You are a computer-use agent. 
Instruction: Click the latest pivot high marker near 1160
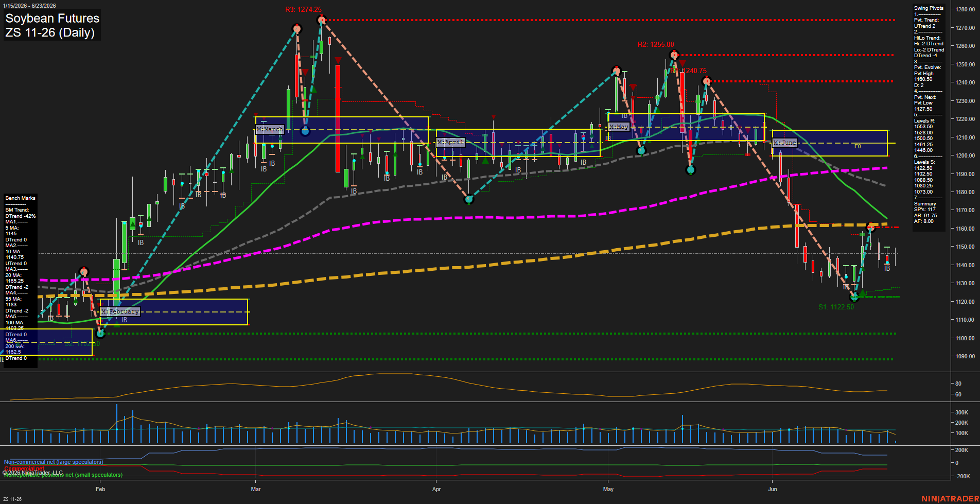pos(871,227)
